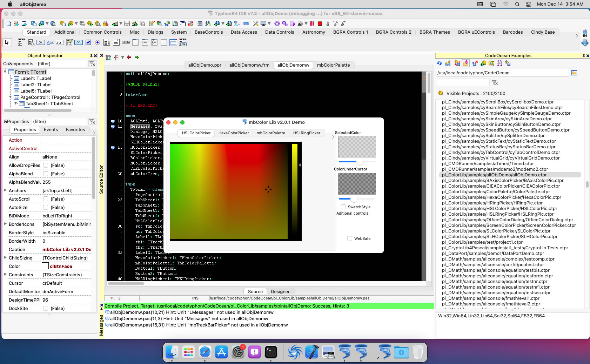Click the Components filter input field
Viewport: 590px width, 364px height.
coord(61,63)
